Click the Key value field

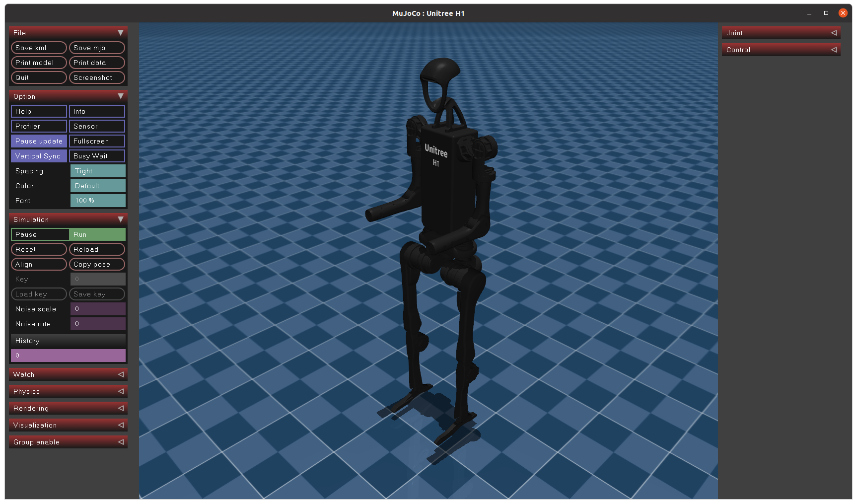(x=98, y=279)
